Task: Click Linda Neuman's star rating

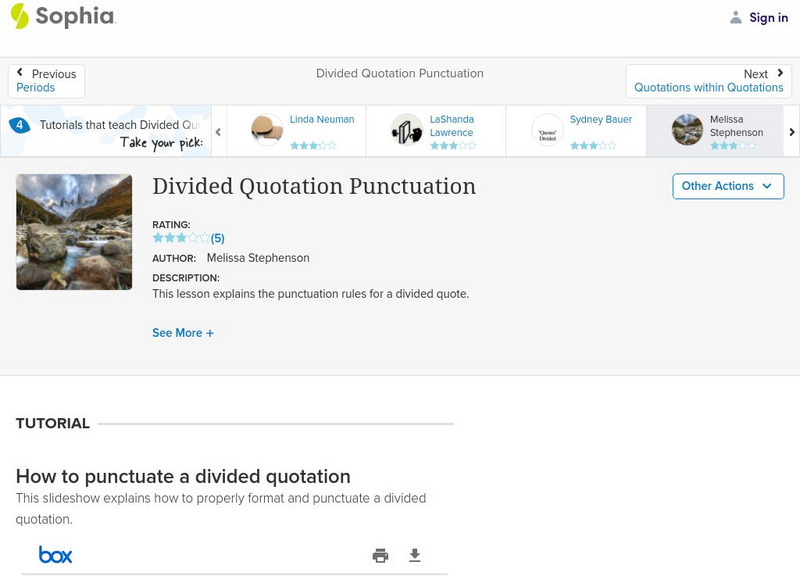Action: point(313,146)
